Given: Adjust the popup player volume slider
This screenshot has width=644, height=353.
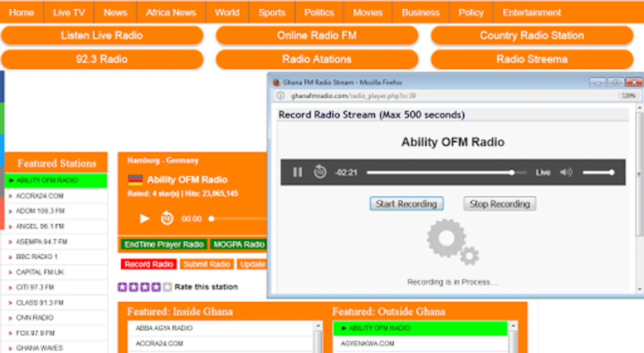Looking at the screenshot, I should 598,173.
